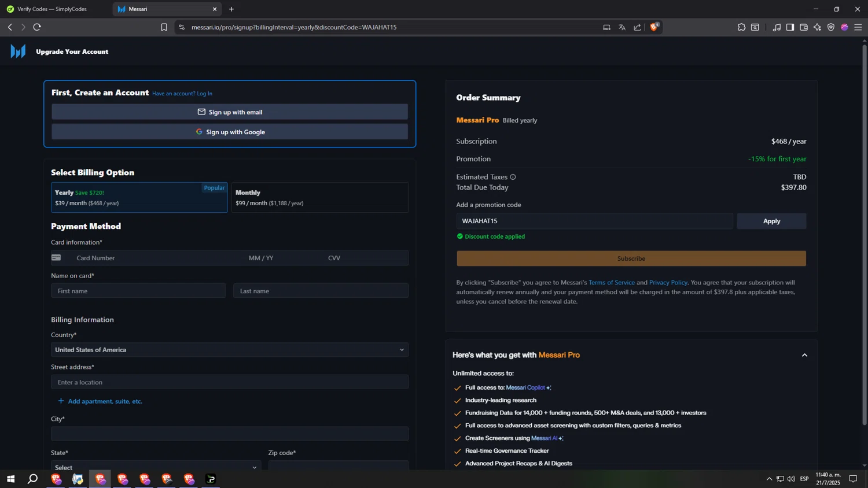The height and width of the screenshot is (488, 868).
Task: Click the profile avatar icon in the toolbar
Action: 844,27
